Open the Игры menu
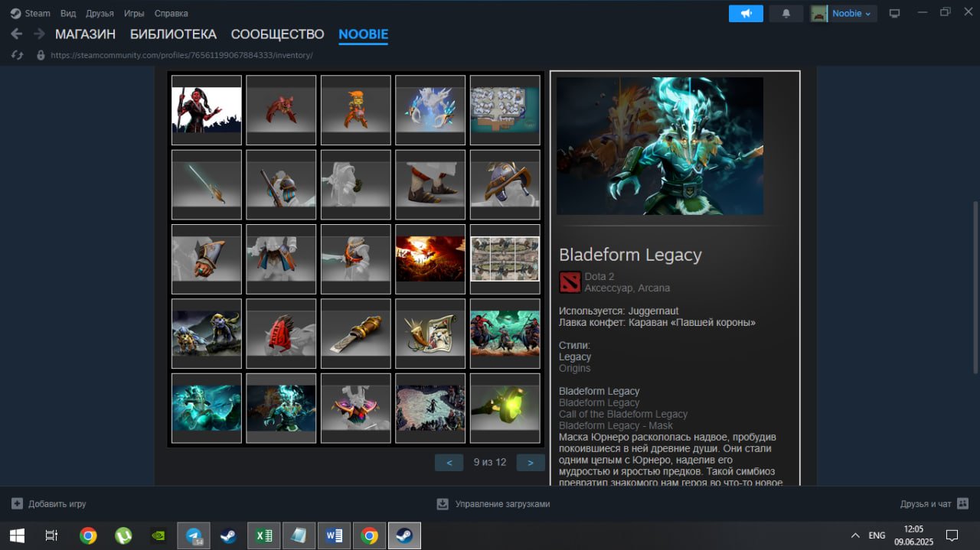The width and height of the screenshot is (980, 550). pyautogui.click(x=134, y=14)
